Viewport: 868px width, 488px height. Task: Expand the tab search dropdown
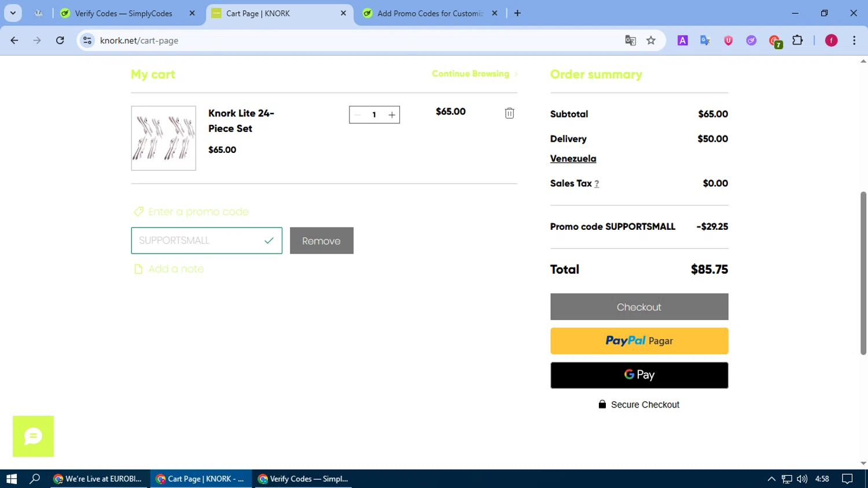(x=13, y=13)
